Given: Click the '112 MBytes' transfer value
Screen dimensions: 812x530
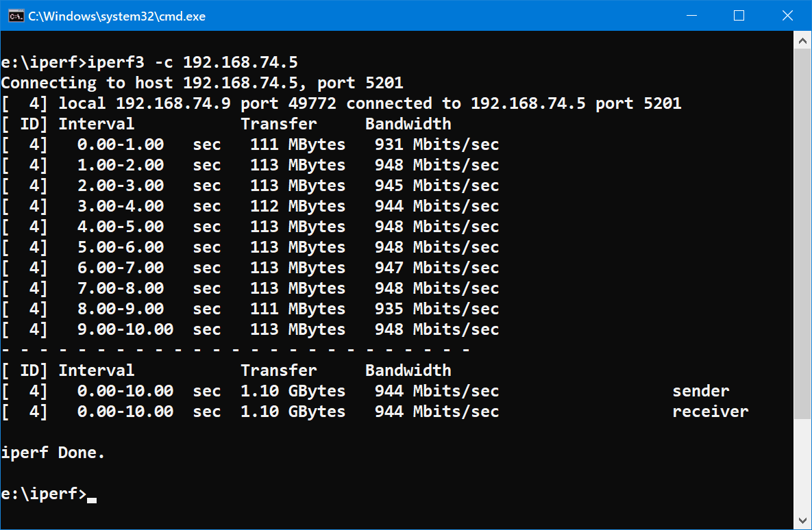Looking at the screenshot, I should tap(298, 206).
